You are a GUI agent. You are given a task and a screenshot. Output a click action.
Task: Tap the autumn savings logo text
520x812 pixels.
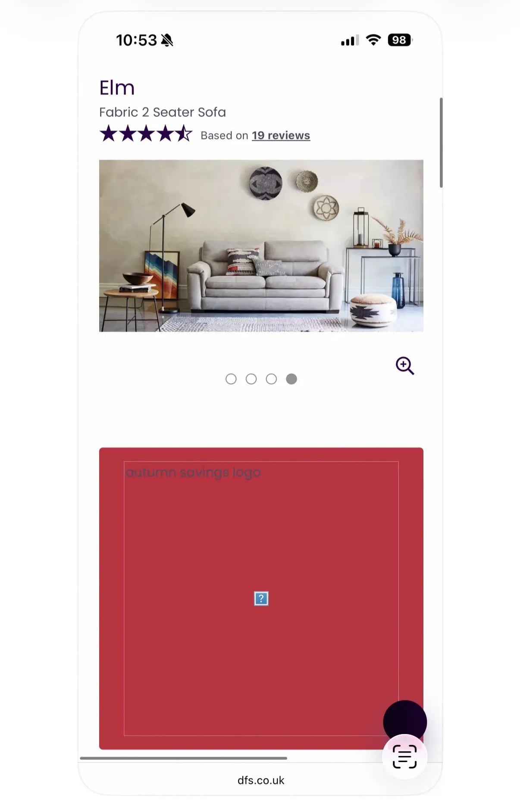[x=193, y=472]
